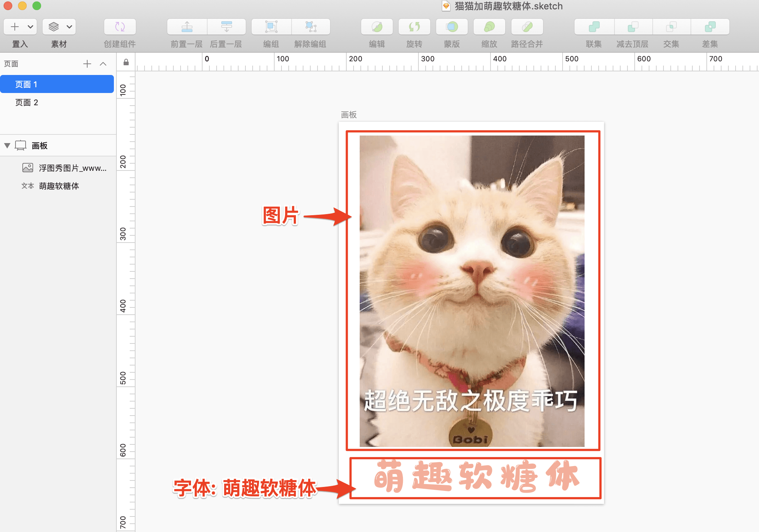
Task: Click the 差集 difference icon
Action: click(x=710, y=27)
